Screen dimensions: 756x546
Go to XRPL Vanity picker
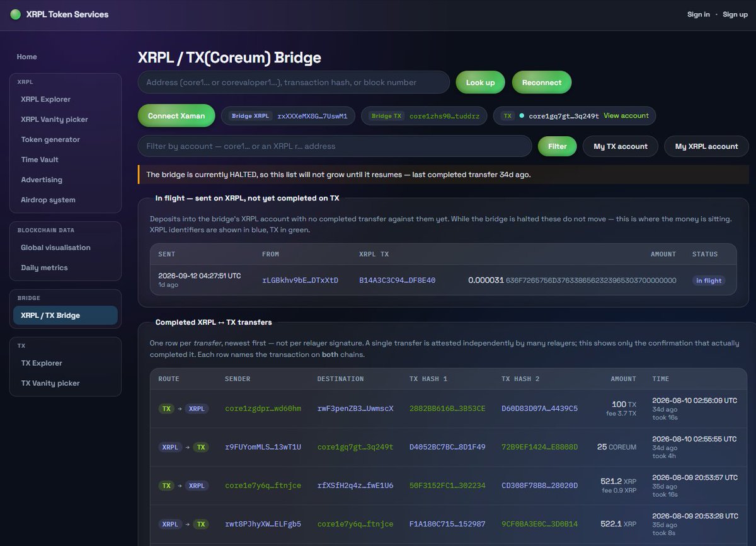(54, 119)
